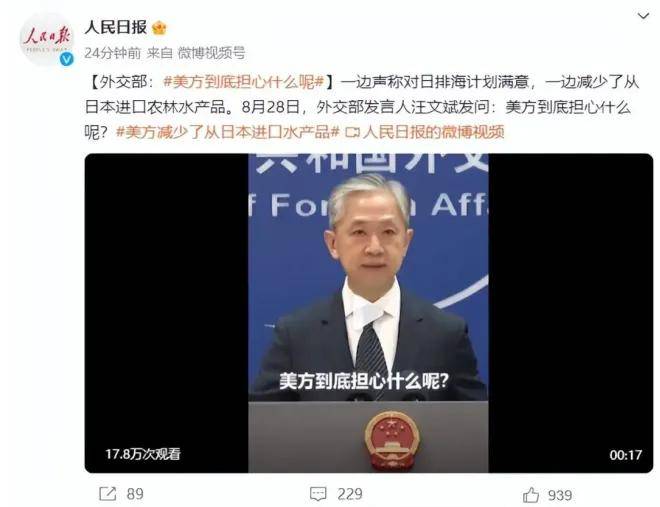Click the 人民日报 profile avatar
The width and height of the screenshot is (660, 507).
[x=47, y=39]
